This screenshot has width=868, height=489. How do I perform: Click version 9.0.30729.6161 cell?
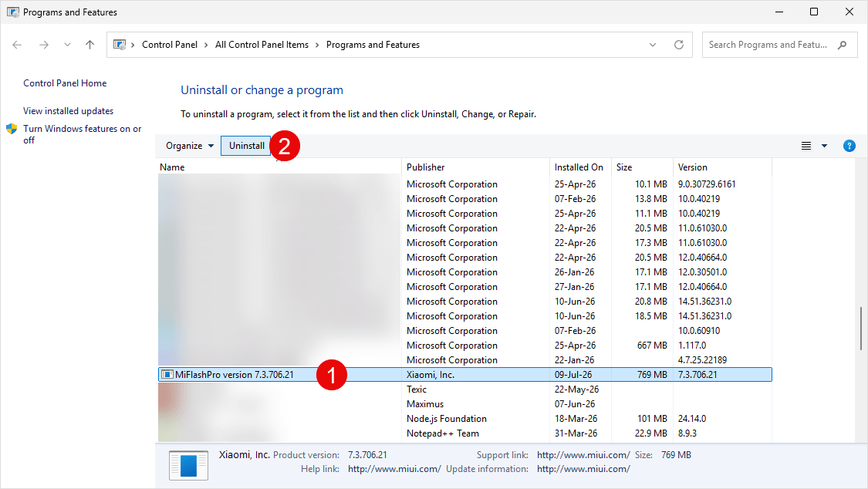pos(707,184)
